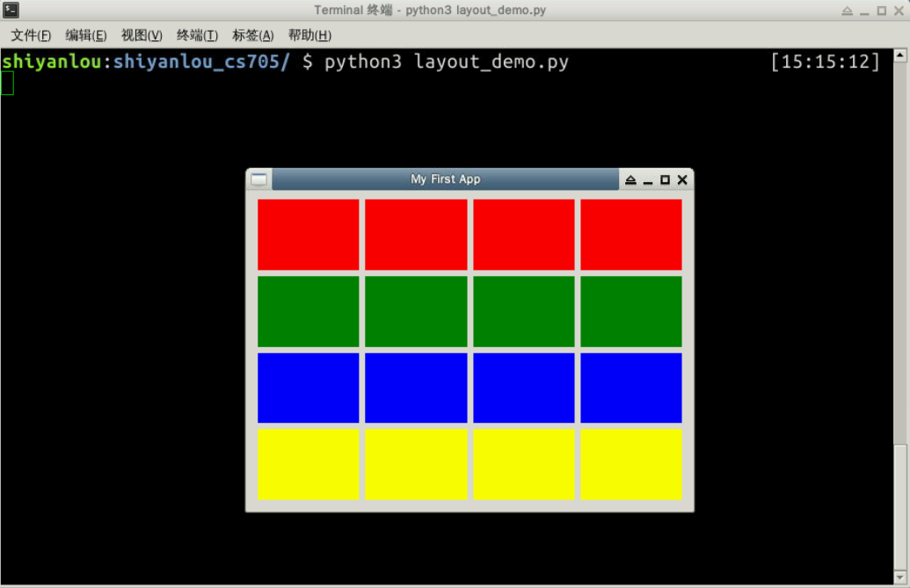The height and width of the screenshot is (588, 910).
Task: Click the Terminal icon in the title bar
Action: pyautogui.click(x=11, y=11)
